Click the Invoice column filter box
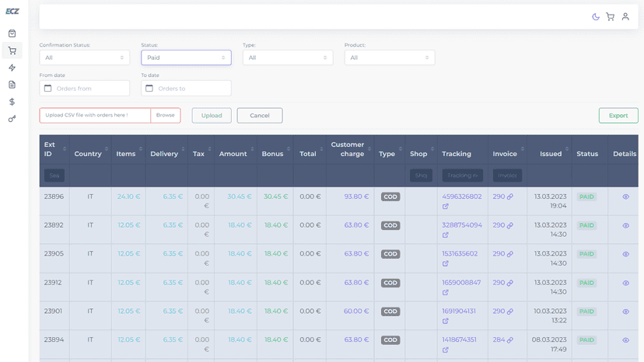644x362 pixels. (x=507, y=176)
